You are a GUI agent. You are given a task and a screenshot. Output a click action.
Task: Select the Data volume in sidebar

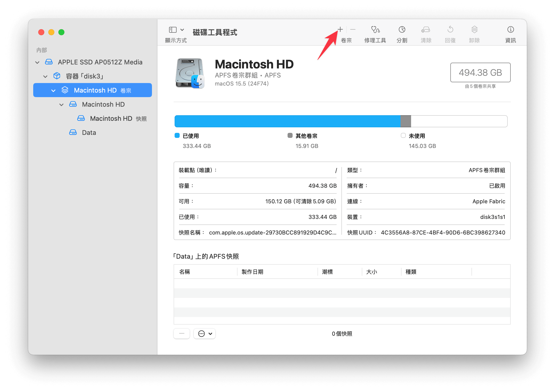tap(93, 133)
